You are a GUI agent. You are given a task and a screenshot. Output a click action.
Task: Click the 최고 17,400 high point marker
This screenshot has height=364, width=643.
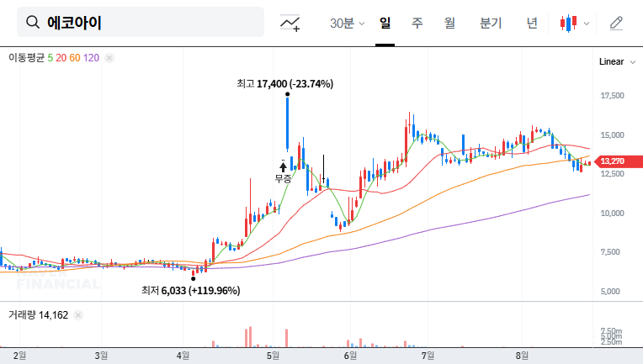tap(288, 94)
